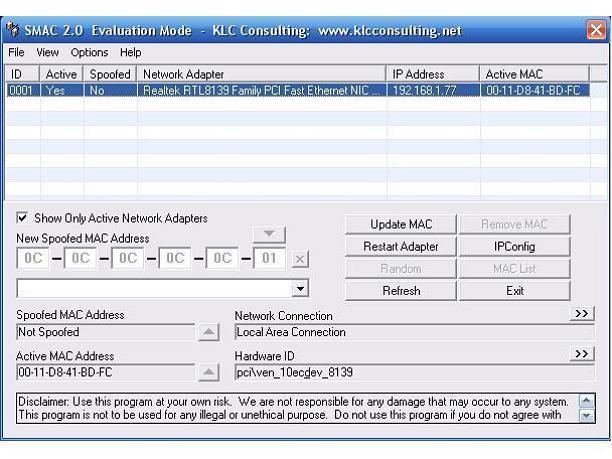Click the Restart Adapter button
Image resolution: width=612 pixels, height=459 pixels.
click(401, 246)
